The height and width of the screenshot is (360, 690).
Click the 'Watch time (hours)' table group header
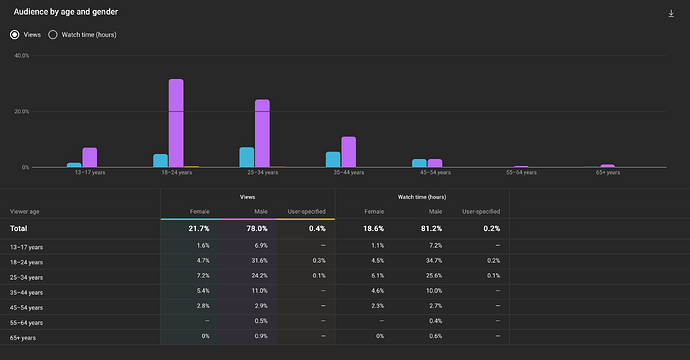[x=422, y=197]
